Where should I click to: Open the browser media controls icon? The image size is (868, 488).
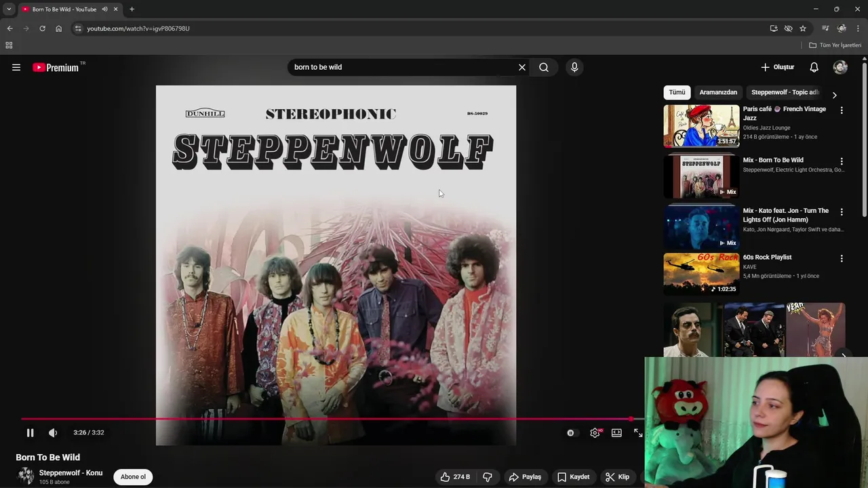click(825, 28)
